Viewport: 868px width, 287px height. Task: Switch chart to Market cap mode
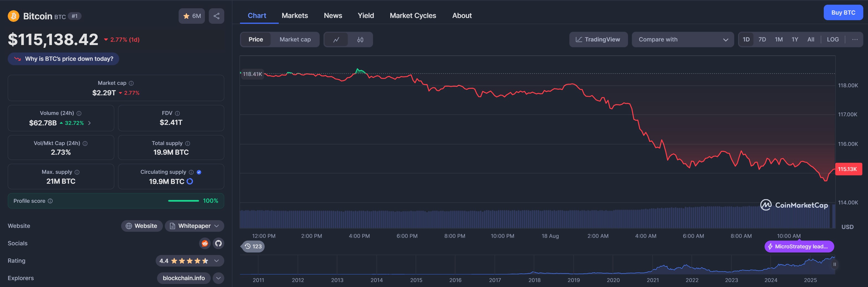coord(295,40)
